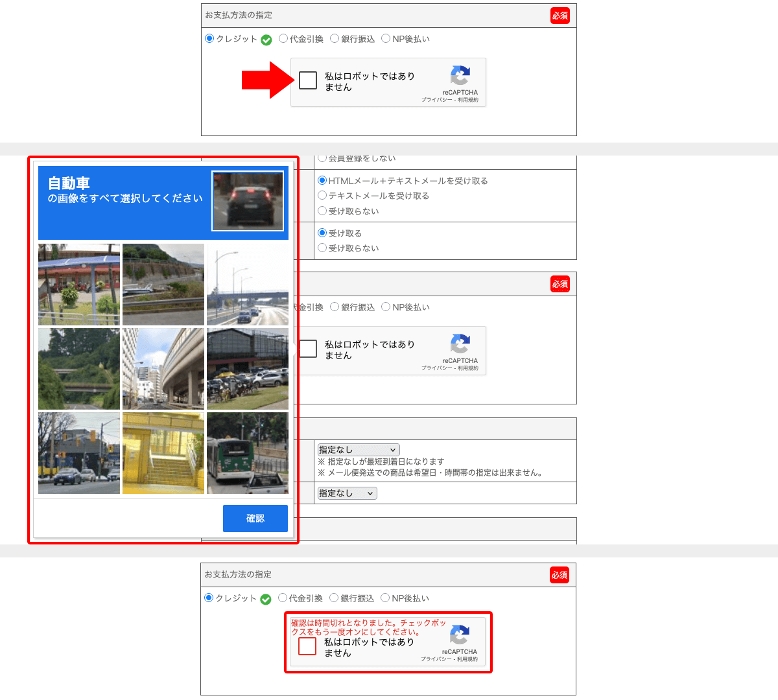Check the reCAPTCHA box indicated by red arrow

(308, 80)
